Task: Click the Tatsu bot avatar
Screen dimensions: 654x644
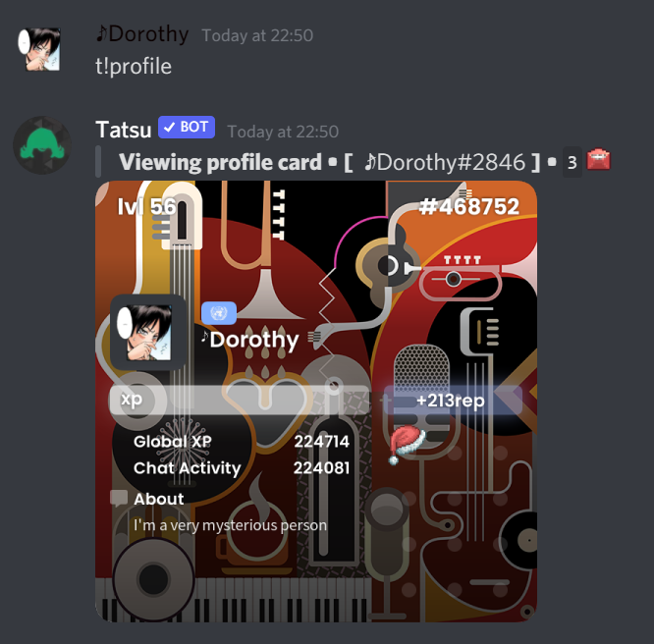Action: pyautogui.click(x=41, y=144)
